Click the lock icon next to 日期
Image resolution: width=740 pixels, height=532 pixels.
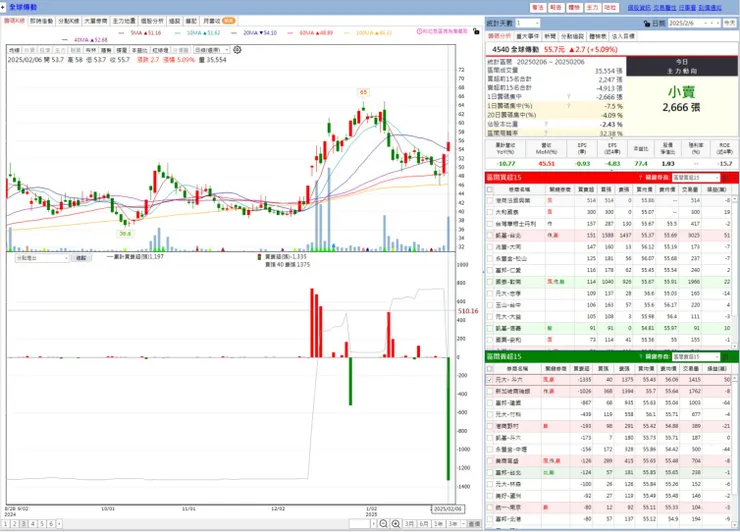pyautogui.click(x=647, y=23)
